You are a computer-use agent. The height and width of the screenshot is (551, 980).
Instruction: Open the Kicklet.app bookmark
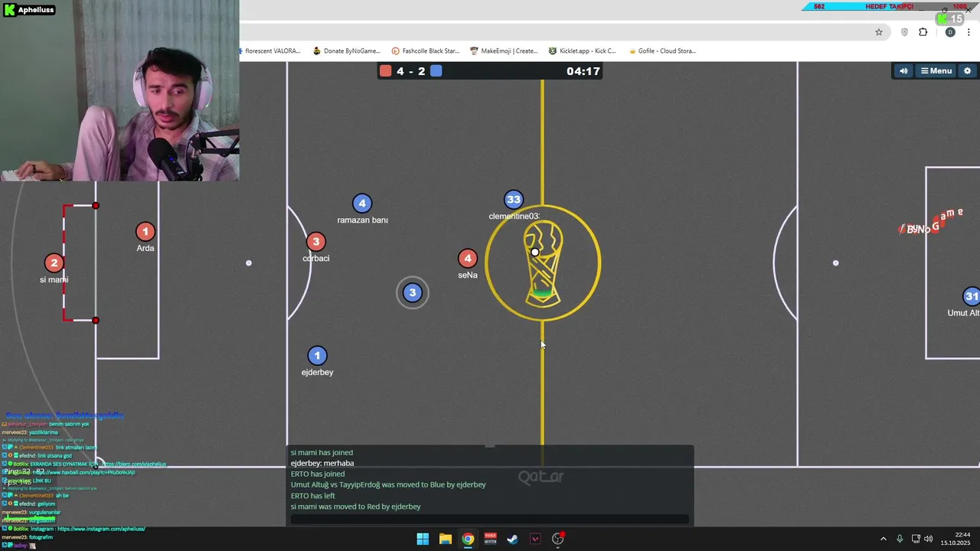582,51
